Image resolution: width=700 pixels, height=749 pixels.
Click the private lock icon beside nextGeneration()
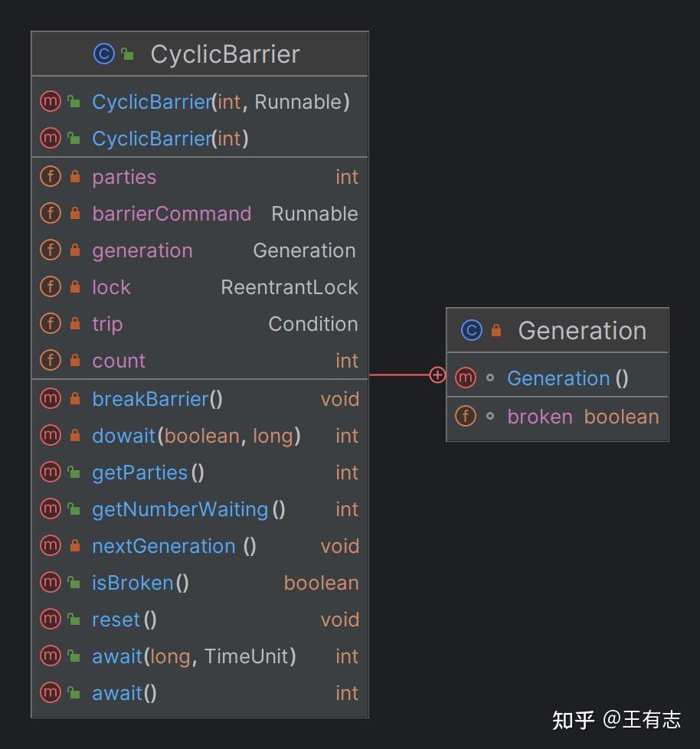(x=75, y=545)
